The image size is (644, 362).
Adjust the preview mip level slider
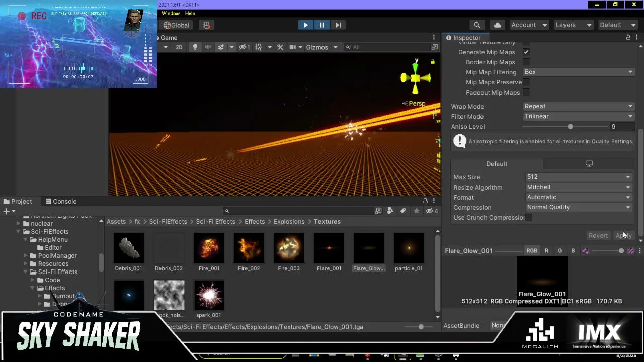click(608, 250)
